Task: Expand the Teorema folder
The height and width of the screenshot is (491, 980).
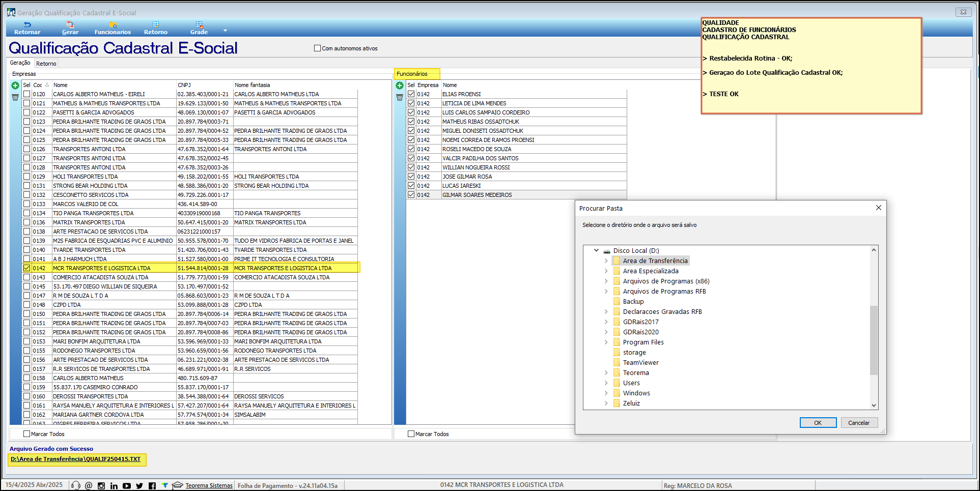Action: click(606, 372)
